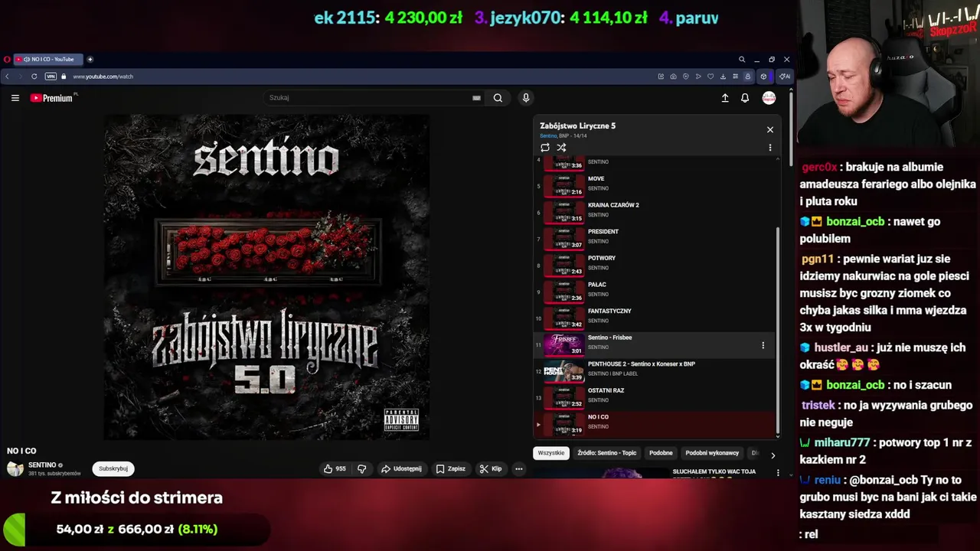
Task: Open PENTHOUSE 2 track thumbnail
Action: click(x=563, y=371)
